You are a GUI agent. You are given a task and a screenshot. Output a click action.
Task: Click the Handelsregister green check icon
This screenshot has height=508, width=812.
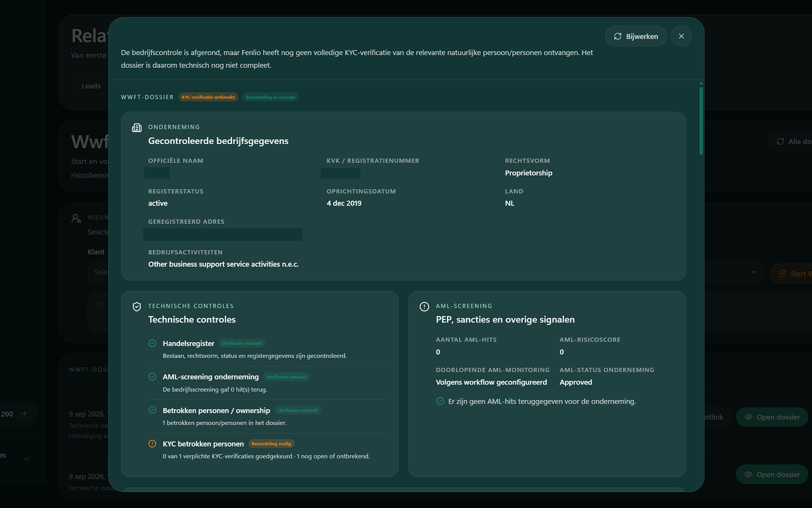tap(152, 343)
